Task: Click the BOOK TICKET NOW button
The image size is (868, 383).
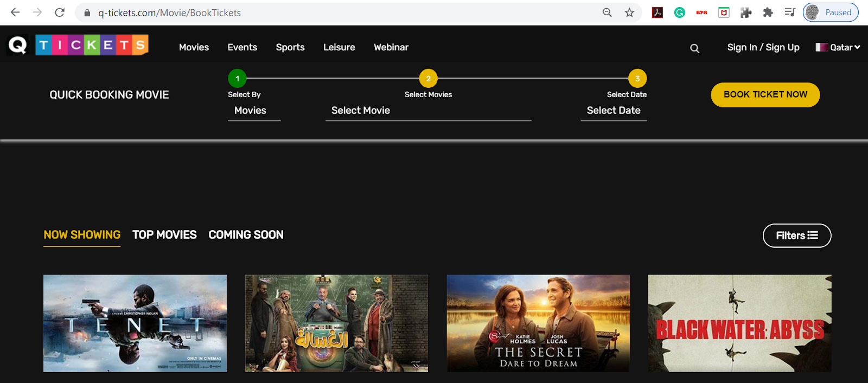Action: tap(765, 95)
